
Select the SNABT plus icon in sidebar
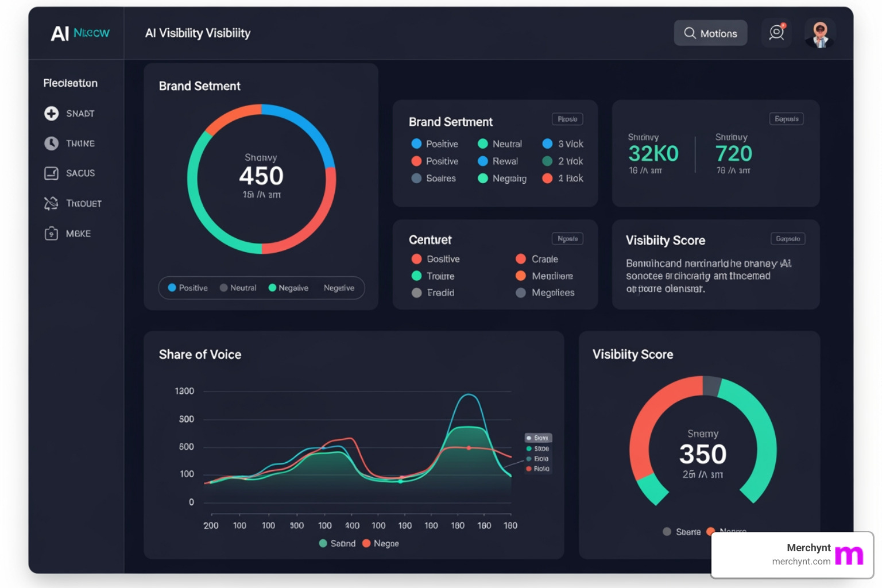[x=52, y=113]
